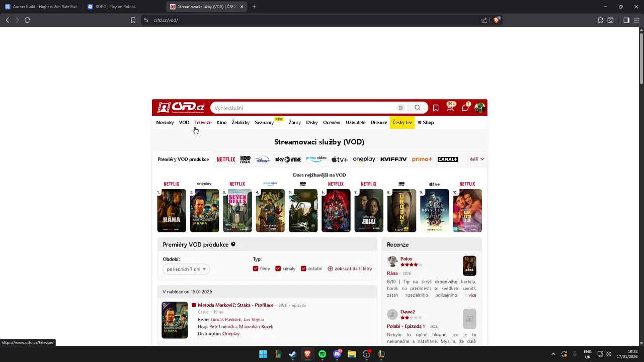Select the HBO Max logo filter
The image size is (644, 362).
pos(245,159)
